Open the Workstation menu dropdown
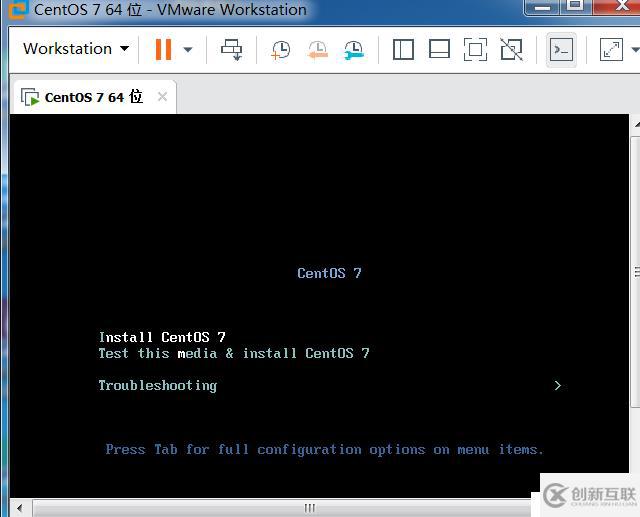This screenshot has height=517, width=640. (76, 49)
